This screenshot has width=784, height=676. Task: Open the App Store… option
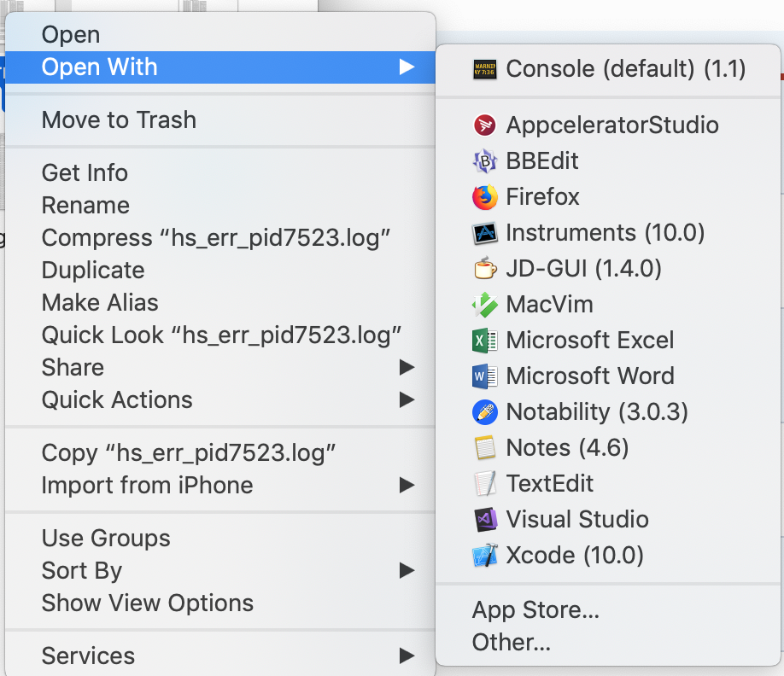pyautogui.click(x=535, y=610)
